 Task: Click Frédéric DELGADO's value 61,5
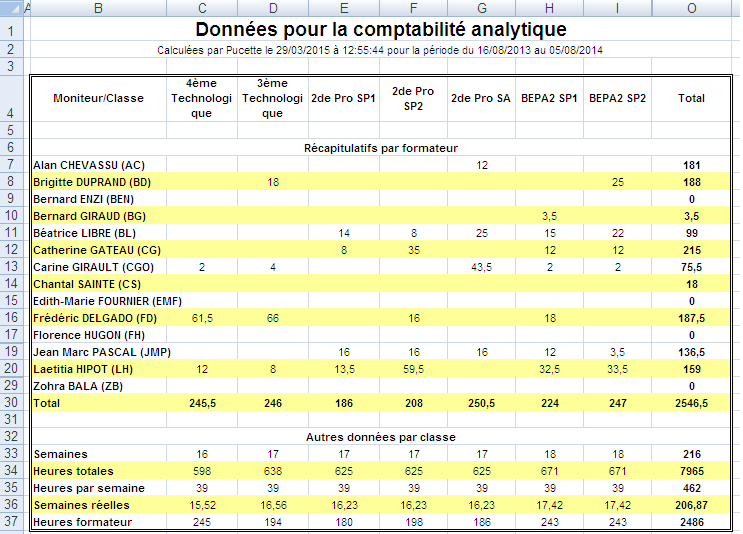click(202, 318)
